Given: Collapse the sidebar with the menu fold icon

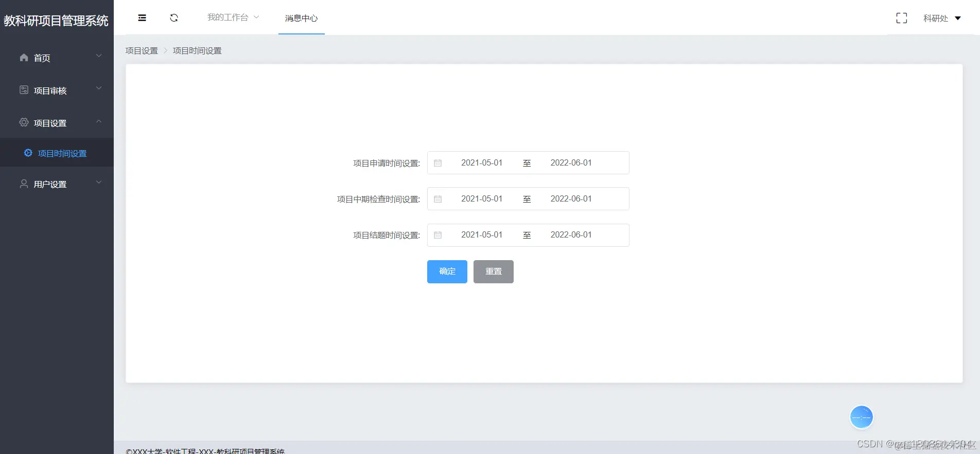Looking at the screenshot, I should [142, 18].
